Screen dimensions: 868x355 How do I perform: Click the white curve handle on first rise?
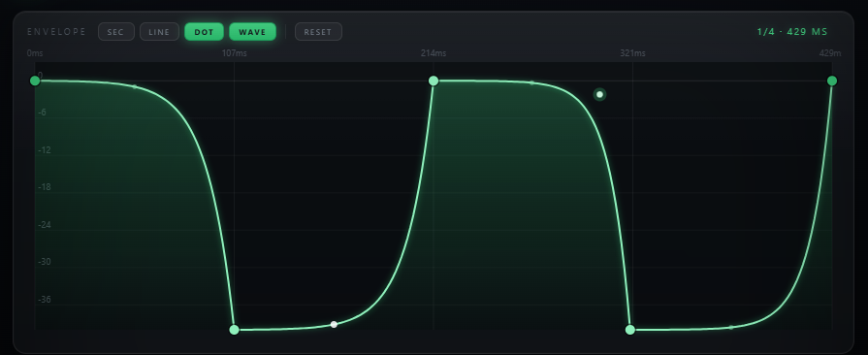pos(334,325)
